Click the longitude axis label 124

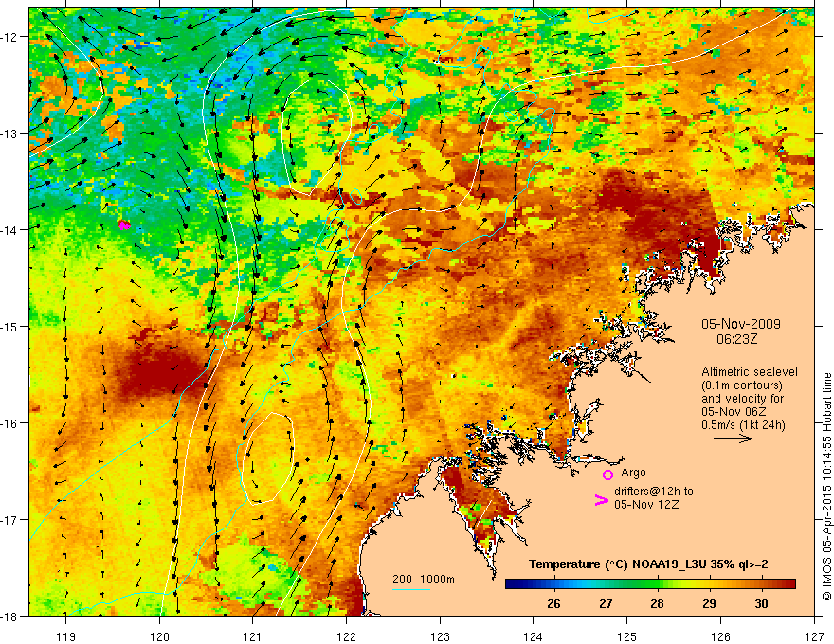point(534,636)
